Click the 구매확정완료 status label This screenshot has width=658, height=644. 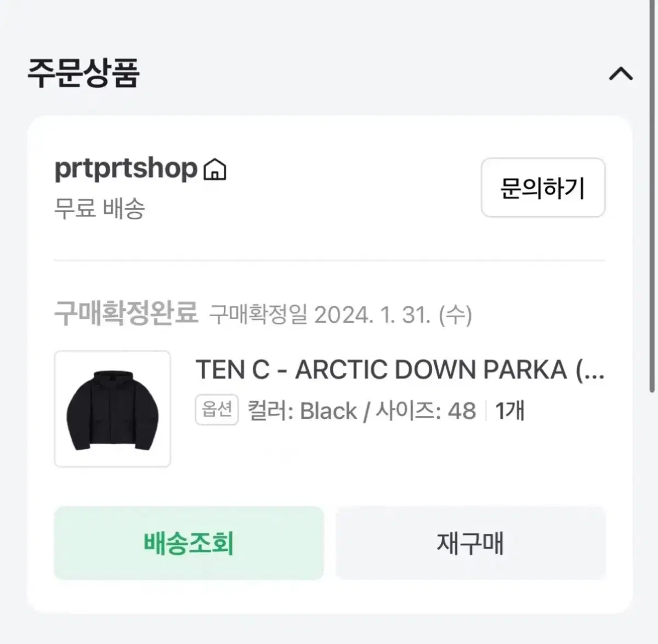[126, 314]
